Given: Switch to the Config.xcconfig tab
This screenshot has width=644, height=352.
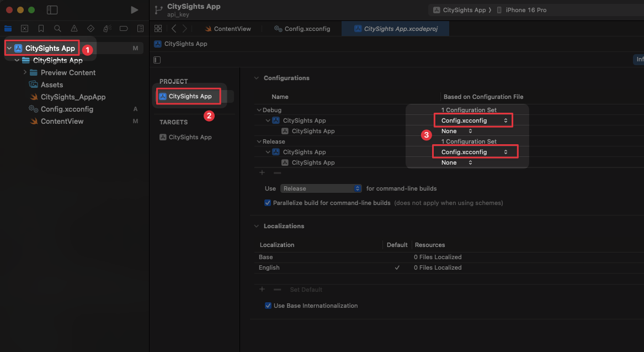Looking at the screenshot, I should [302, 28].
